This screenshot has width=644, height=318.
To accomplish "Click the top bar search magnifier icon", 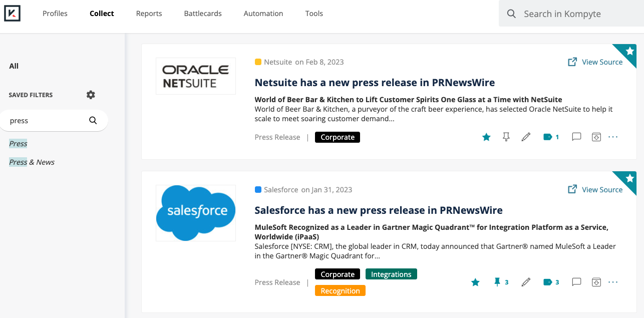I will click(511, 14).
